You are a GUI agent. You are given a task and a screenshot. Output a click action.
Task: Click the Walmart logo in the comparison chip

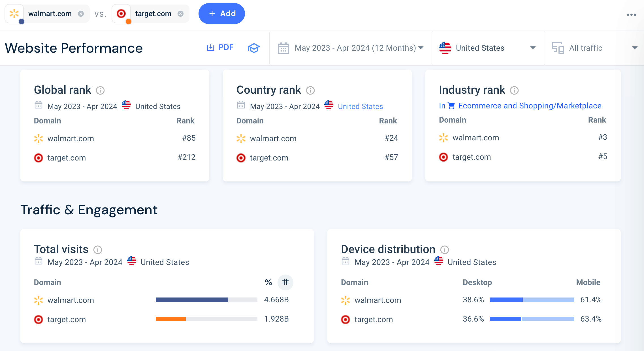coord(14,13)
